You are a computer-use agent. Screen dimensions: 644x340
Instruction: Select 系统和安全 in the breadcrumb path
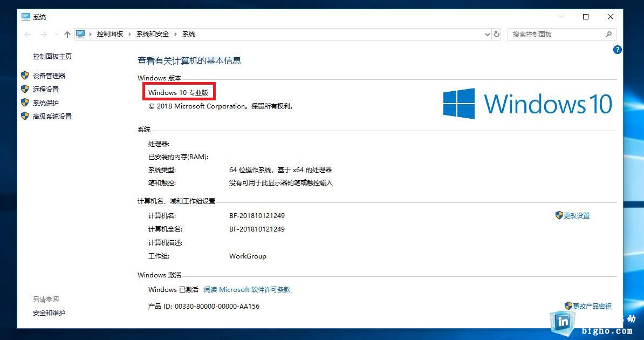(153, 34)
